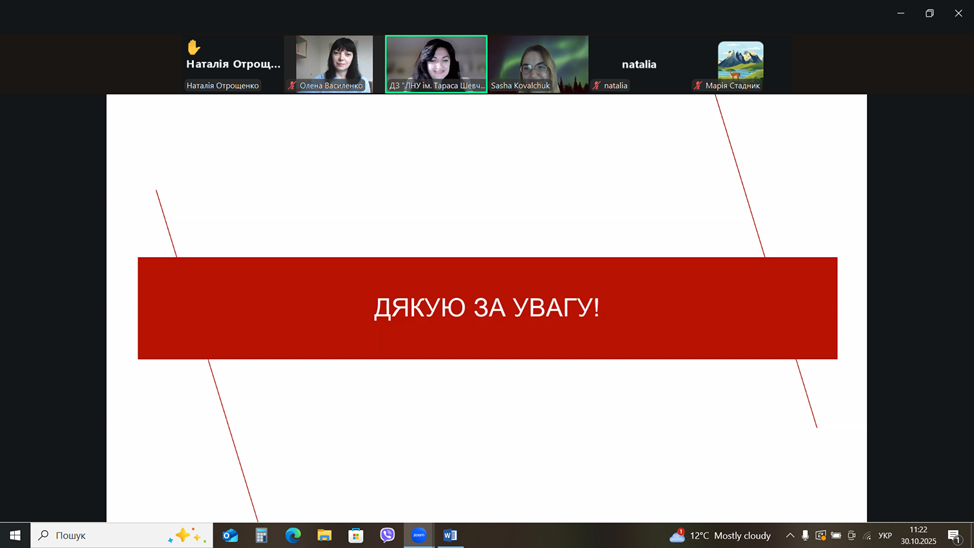974x548 pixels.
Task: Switch the УКР keyboard language indicator
Action: pyautogui.click(x=885, y=536)
